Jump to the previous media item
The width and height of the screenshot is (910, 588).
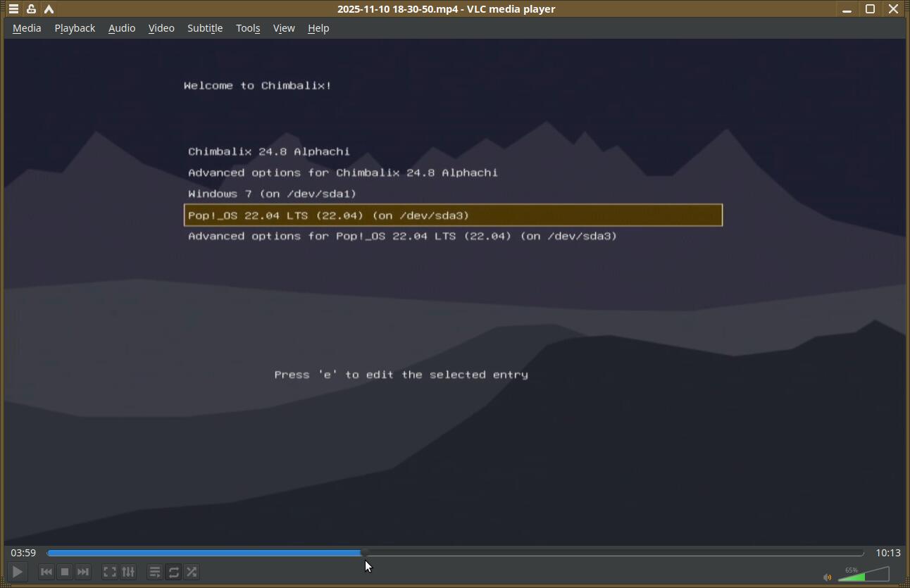46,572
